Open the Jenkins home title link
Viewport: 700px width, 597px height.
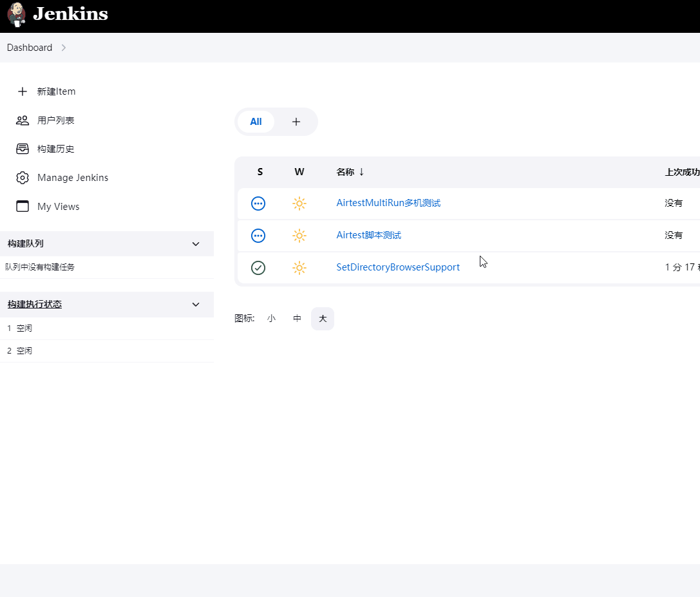click(71, 14)
